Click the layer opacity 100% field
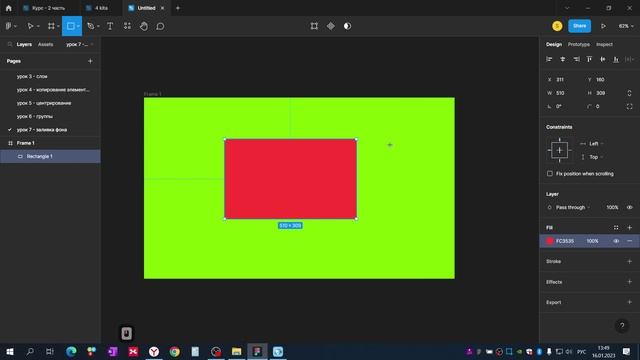The height and width of the screenshot is (360, 640). tap(612, 207)
